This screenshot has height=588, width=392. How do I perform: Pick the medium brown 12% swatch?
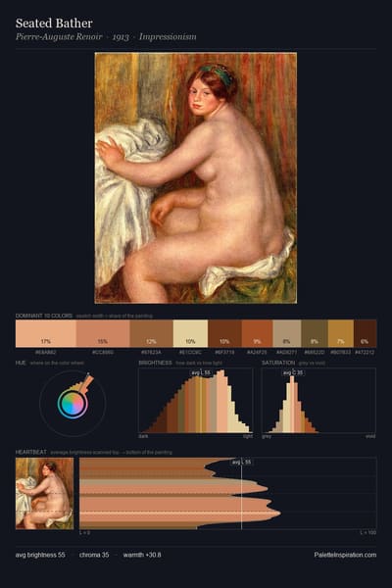click(x=152, y=333)
